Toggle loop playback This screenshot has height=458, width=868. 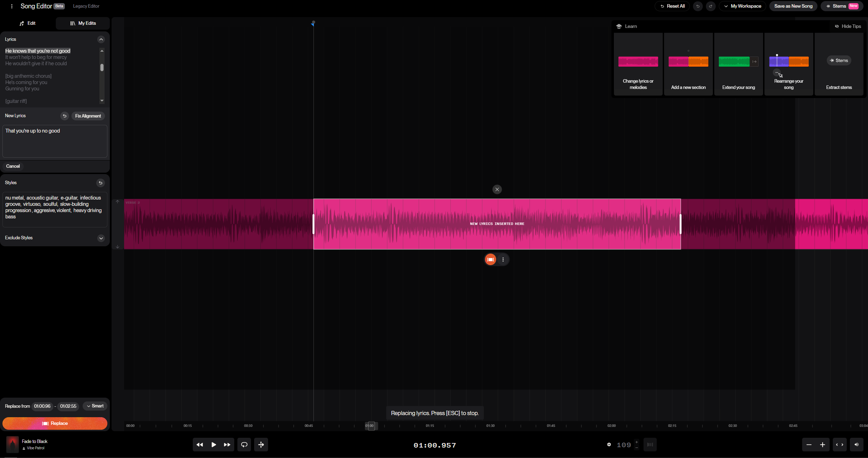click(x=244, y=445)
